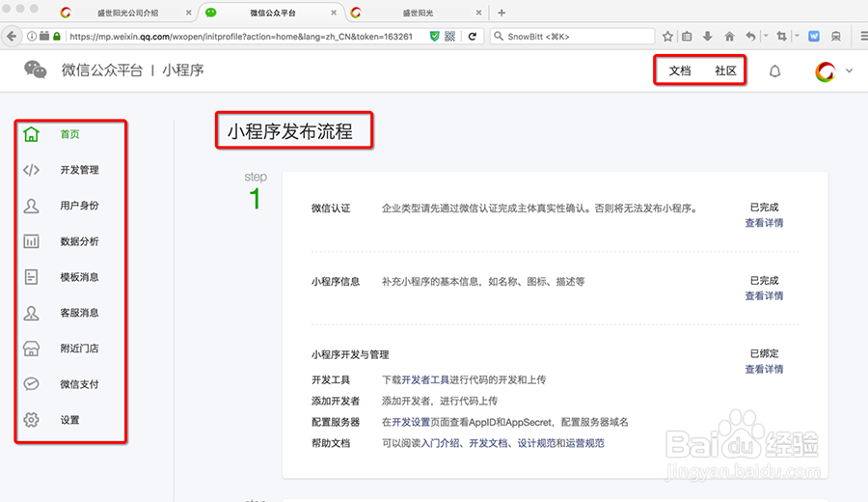Image resolution: width=868 pixels, height=502 pixels.
Task: Open the 开发设置 link
Action: pos(411,422)
